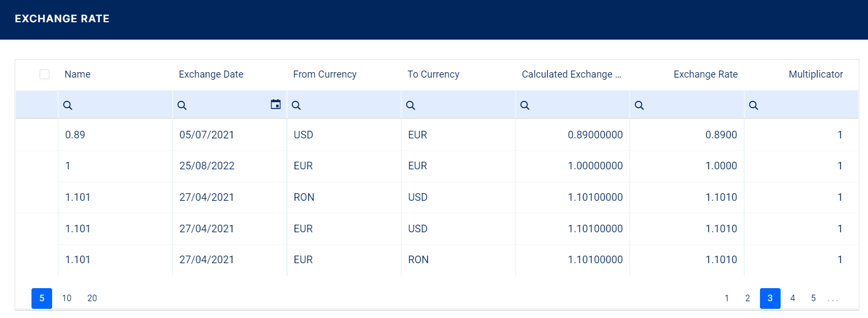Set page size to 20 rows
The height and width of the screenshot is (318, 868).
[x=92, y=298]
